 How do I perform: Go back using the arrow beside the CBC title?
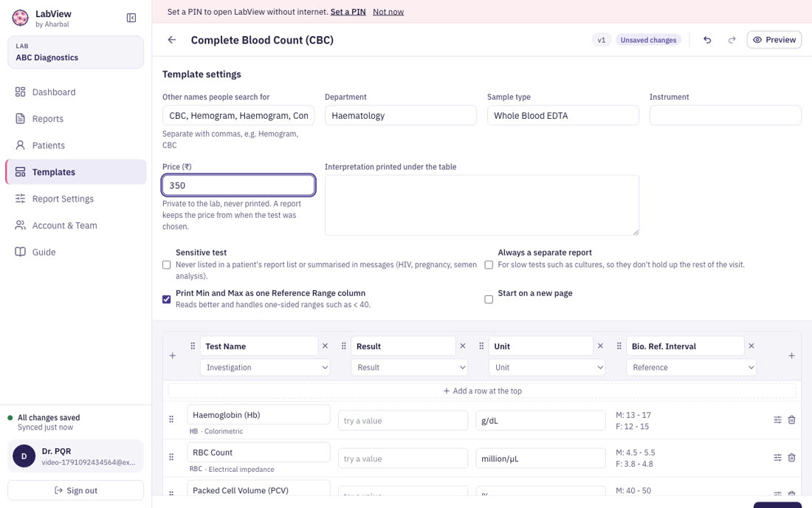point(172,40)
